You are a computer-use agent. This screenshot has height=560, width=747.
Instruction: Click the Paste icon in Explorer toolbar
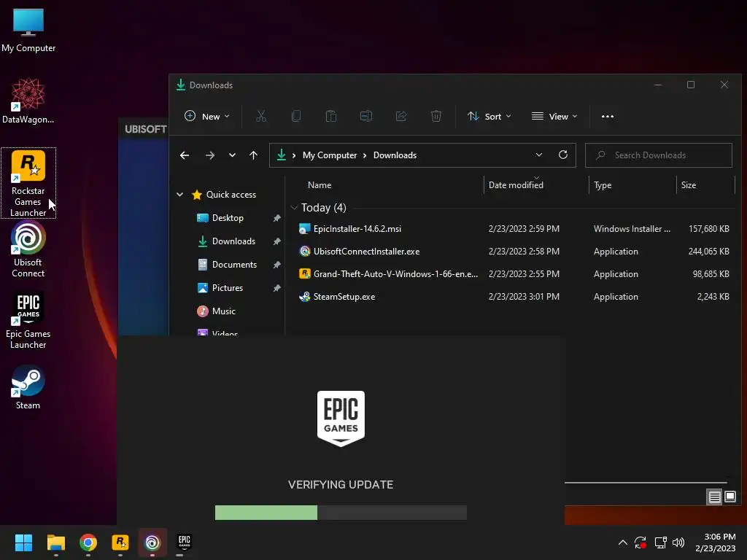tap(331, 116)
